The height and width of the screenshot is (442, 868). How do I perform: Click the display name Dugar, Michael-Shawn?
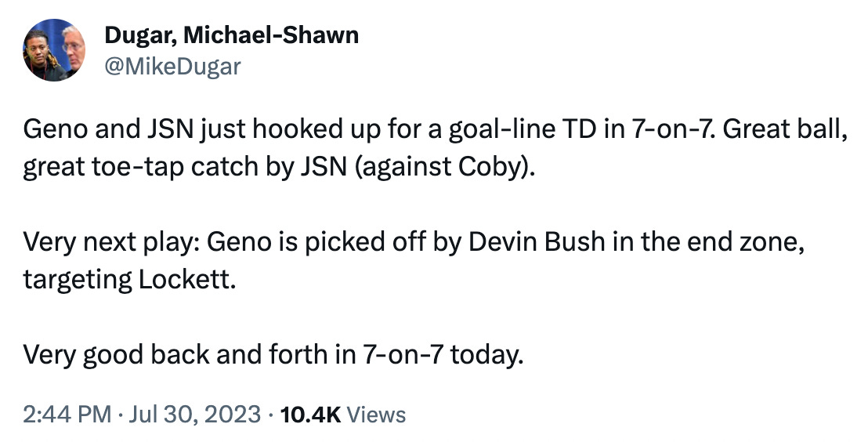[x=231, y=35]
